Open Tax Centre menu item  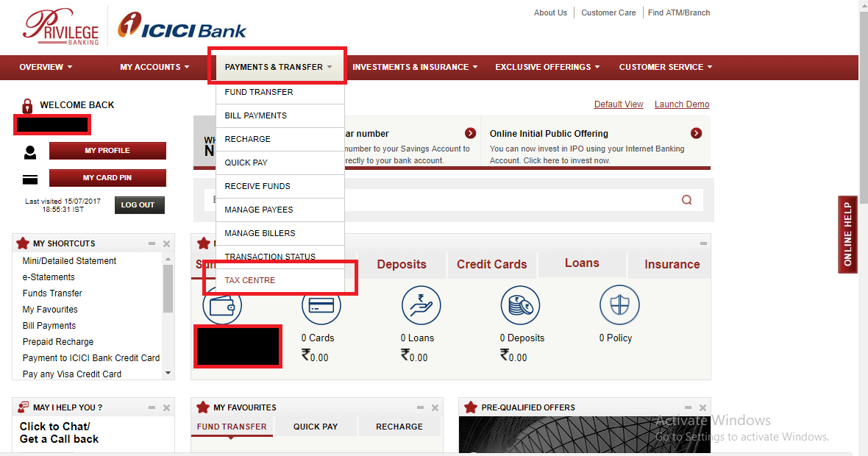pyautogui.click(x=280, y=280)
